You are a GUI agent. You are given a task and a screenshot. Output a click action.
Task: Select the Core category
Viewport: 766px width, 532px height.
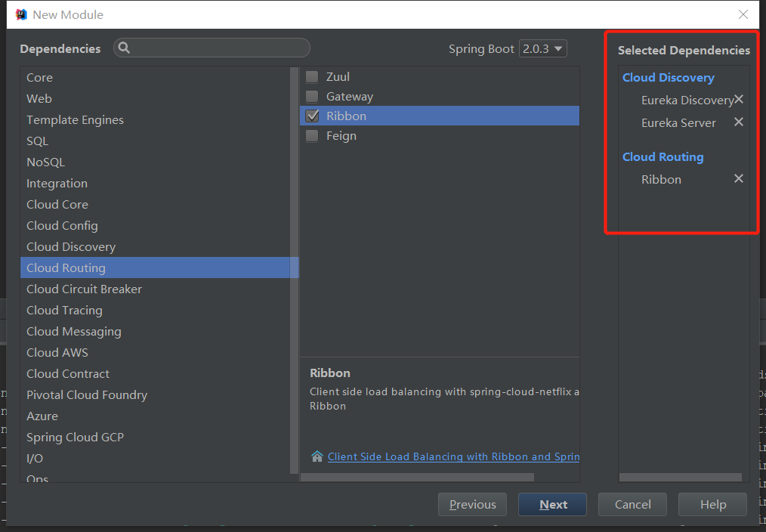coord(156,78)
